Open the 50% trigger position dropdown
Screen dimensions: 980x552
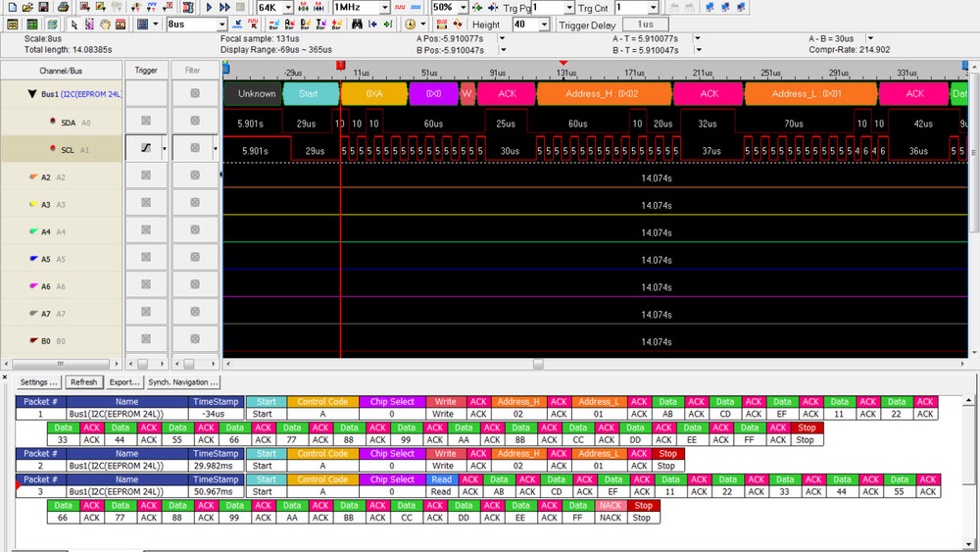463,8
